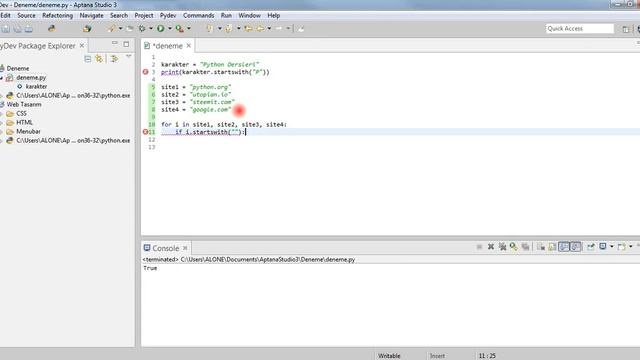Screen dimensions: 640x360
Task: Close the *deneme editor tab
Action: pos(189,46)
